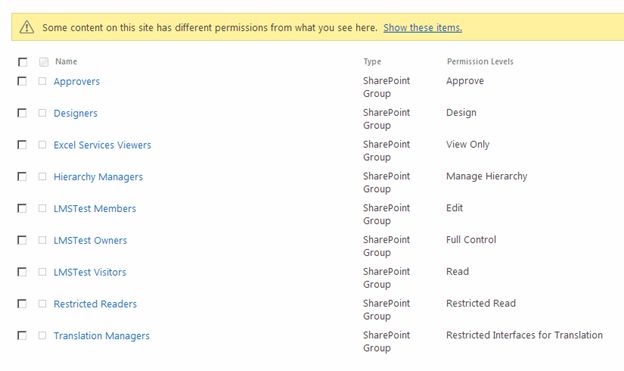
Task: Open the Show these items link
Action: point(423,27)
